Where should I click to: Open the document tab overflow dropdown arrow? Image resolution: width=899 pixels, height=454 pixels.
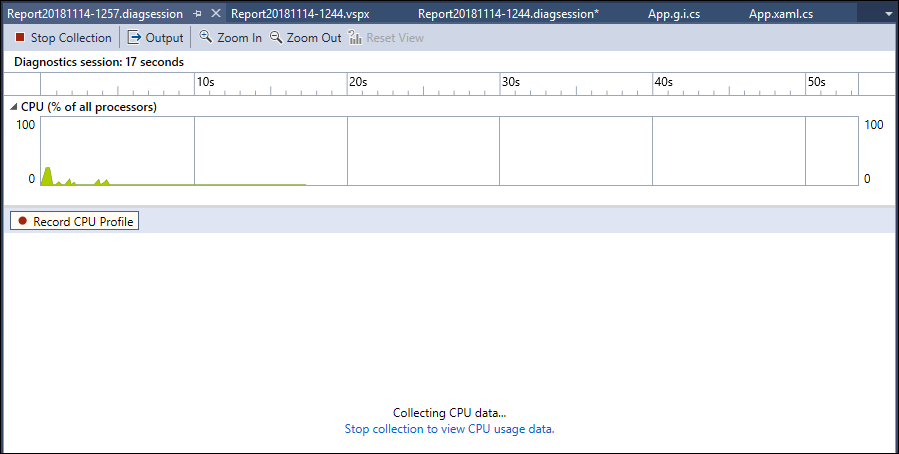(888, 14)
